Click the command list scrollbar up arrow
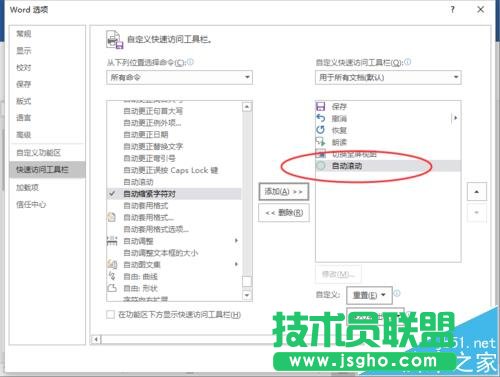The width and height of the screenshot is (500, 377). coord(247,107)
